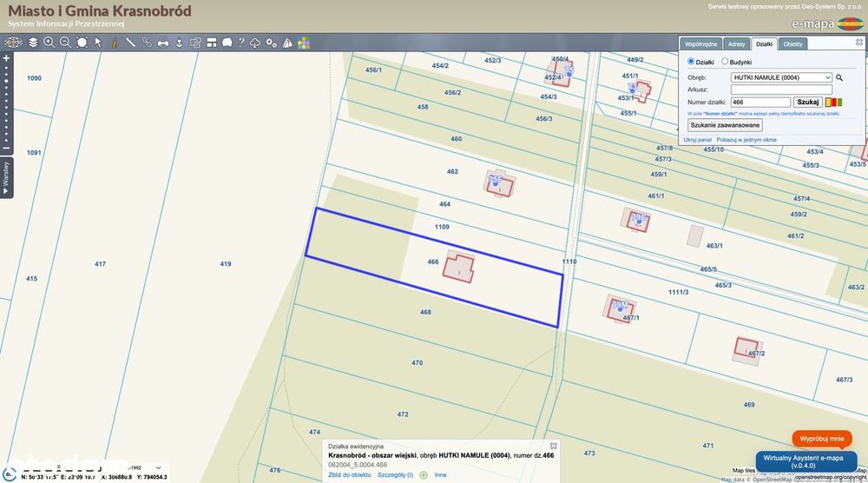The height and width of the screenshot is (483, 868).
Task: Open Szukanie zaawansowane
Action: [x=725, y=125]
